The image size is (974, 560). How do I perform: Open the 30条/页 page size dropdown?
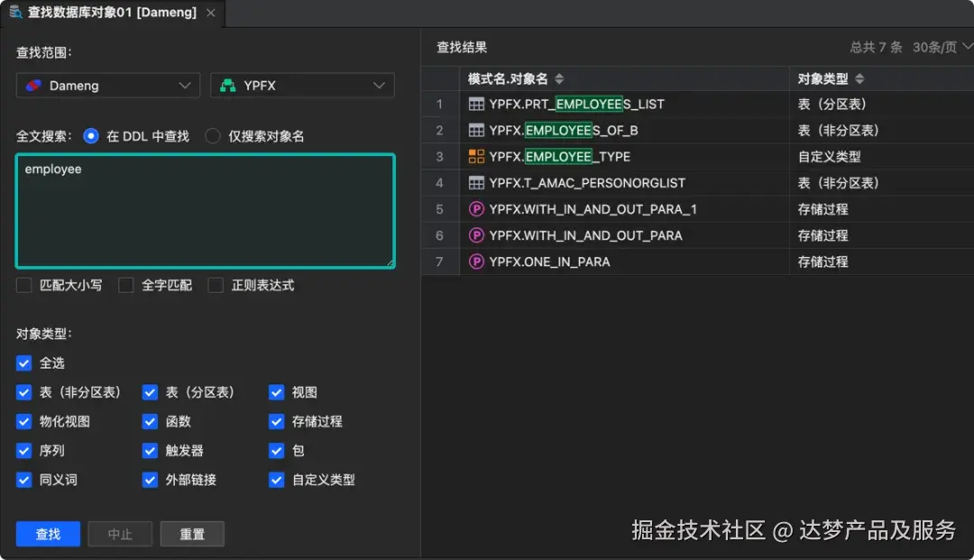942,47
